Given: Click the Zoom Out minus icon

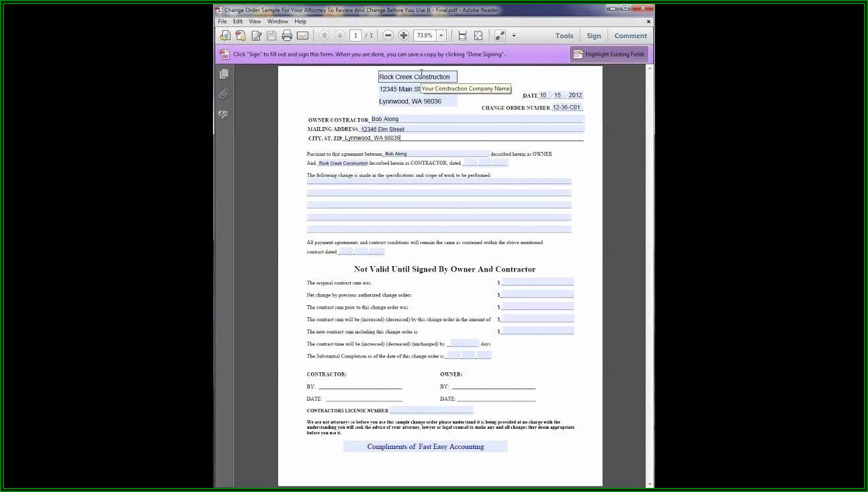Looking at the screenshot, I should [x=388, y=36].
